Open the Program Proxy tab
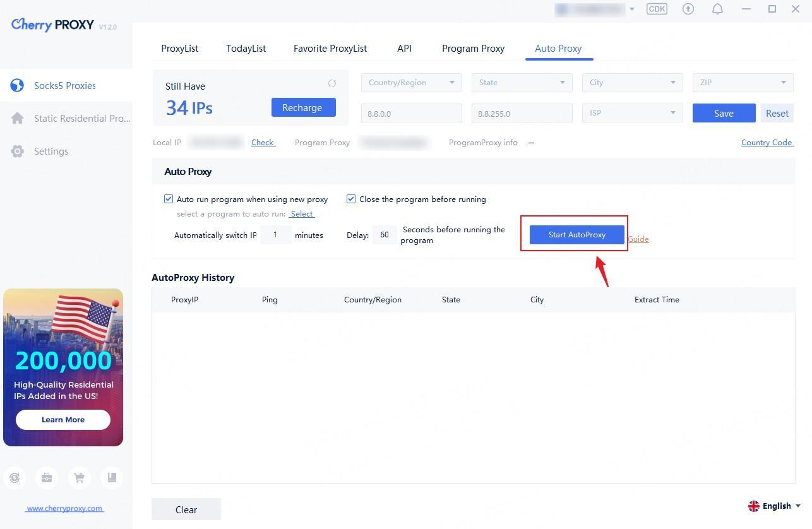Viewport: 812px width, 529px height. click(x=473, y=49)
